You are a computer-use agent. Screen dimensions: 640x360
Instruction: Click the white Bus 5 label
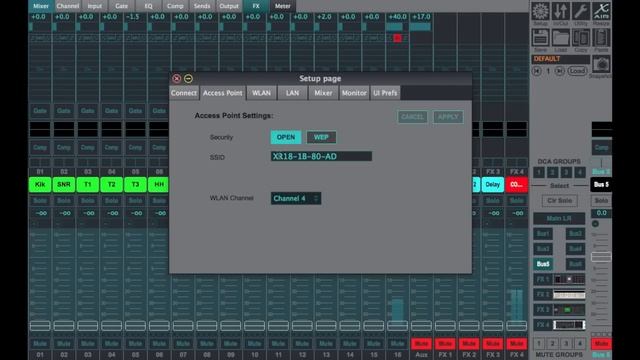(x=601, y=184)
